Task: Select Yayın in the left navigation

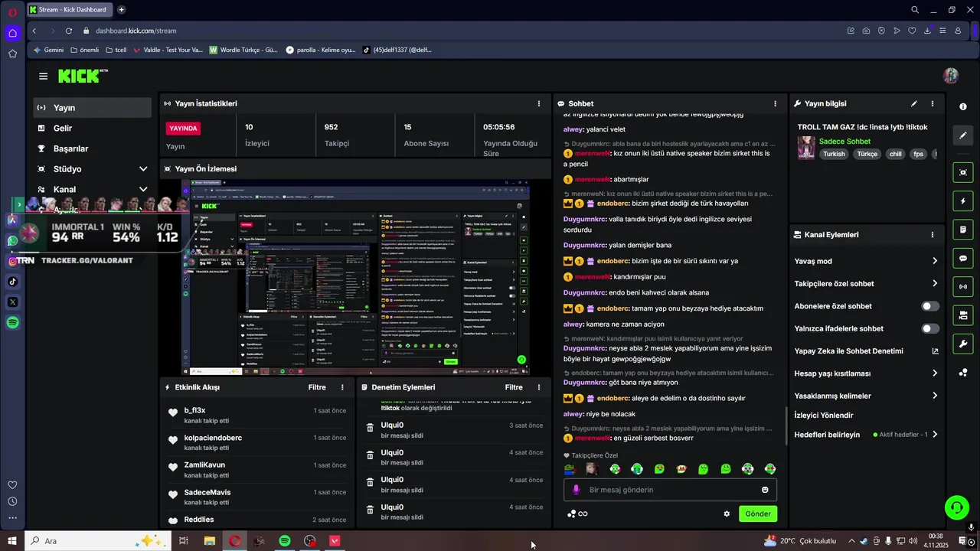Action: coord(93,108)
